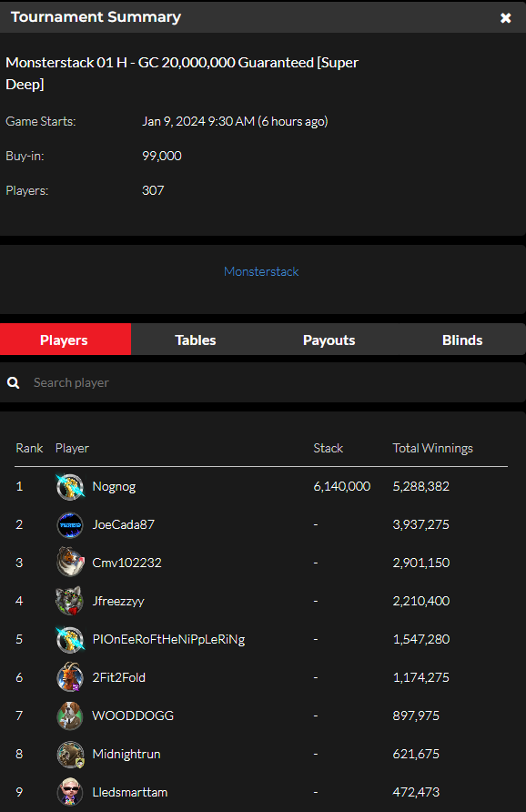Click Jfreezzyy's player avatar
The width and height of the screenshot is (526, 812).
coord(70,601)
